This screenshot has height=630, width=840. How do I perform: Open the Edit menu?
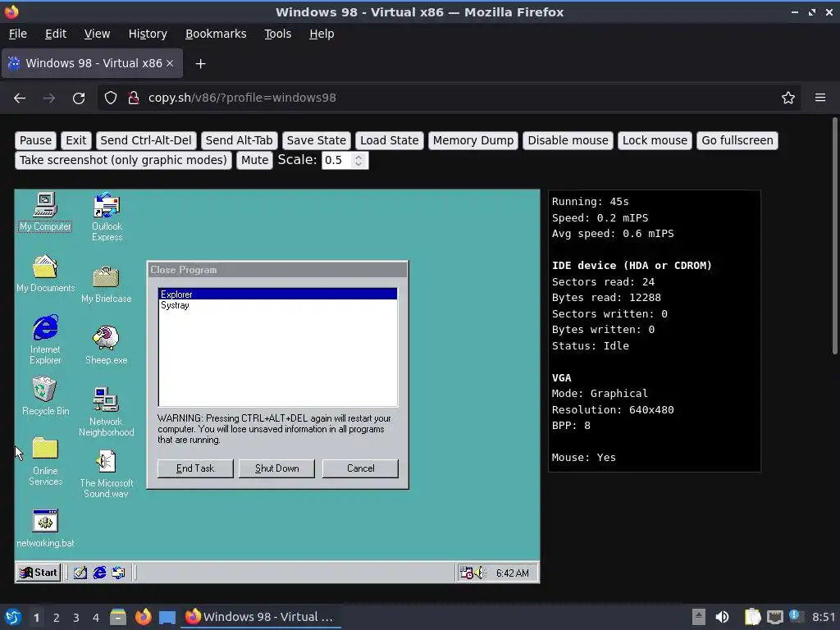[x=56, y=34]
